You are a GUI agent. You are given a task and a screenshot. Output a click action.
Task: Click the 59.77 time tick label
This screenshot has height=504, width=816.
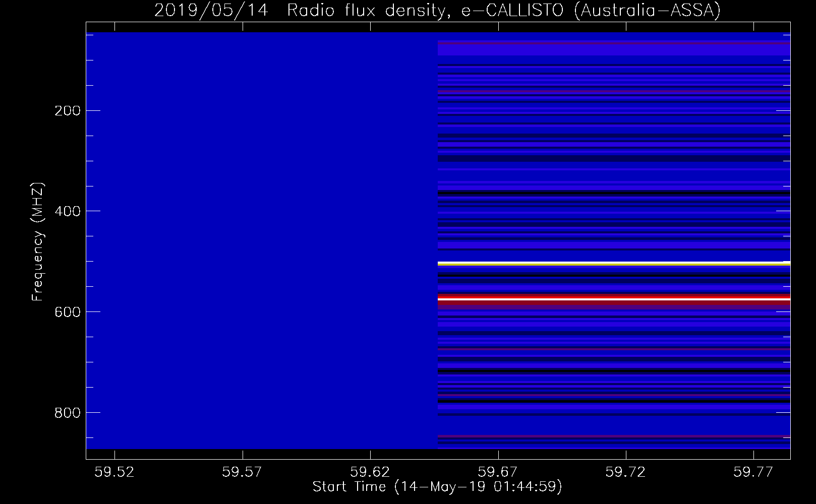click(x=753, y=472)
